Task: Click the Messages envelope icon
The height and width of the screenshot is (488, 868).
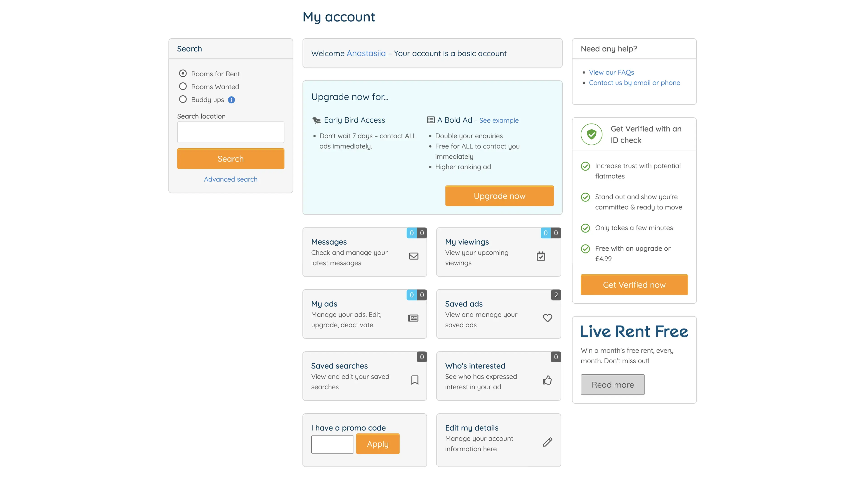Action: [x=413, y=256]
